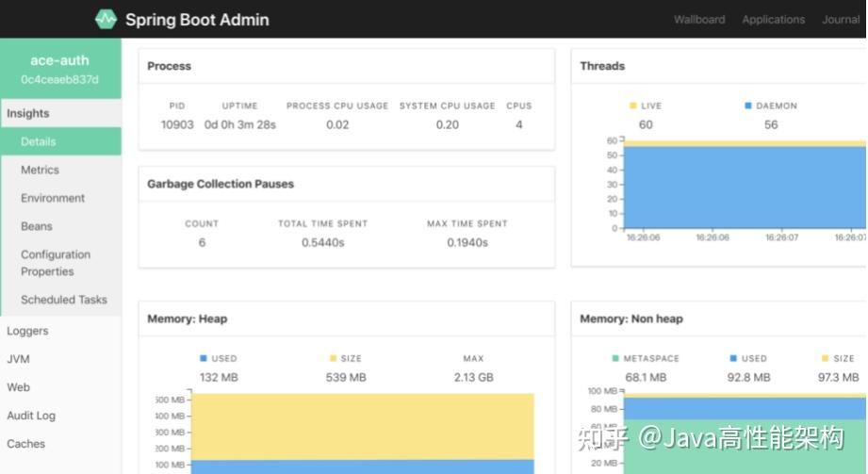Click the Spring Boot Admin logo icon
The height and width of the screenshot is (474, 868).
pos(106,19)
